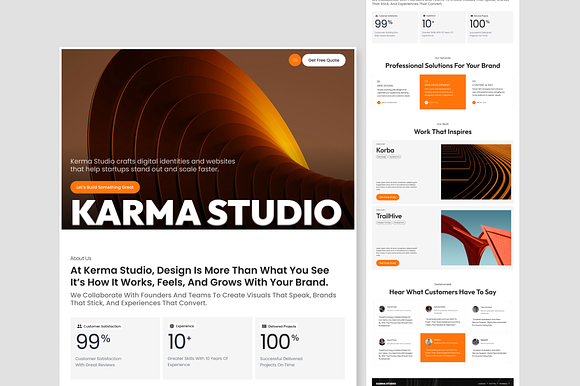Click the Experience badge icon

pos(172,326)
